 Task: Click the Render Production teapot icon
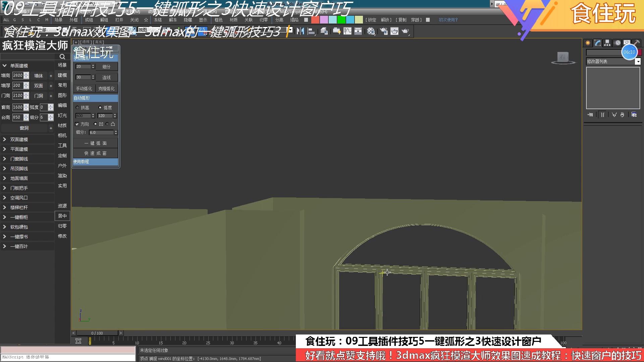405,32
